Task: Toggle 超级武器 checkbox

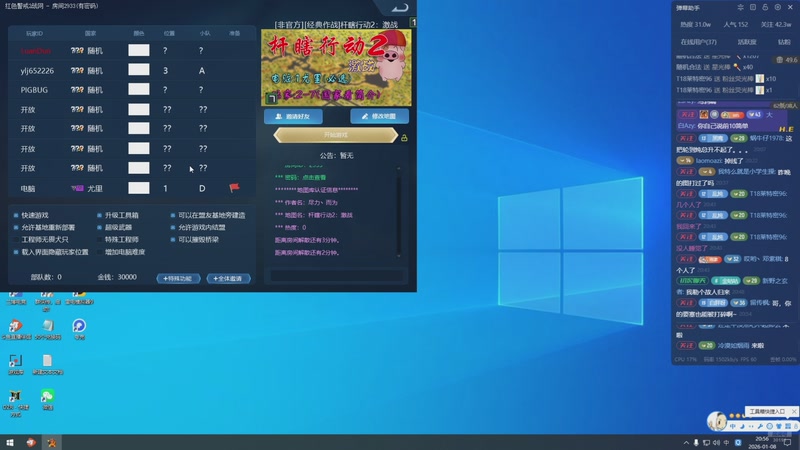Action: [x=99, y=228]
